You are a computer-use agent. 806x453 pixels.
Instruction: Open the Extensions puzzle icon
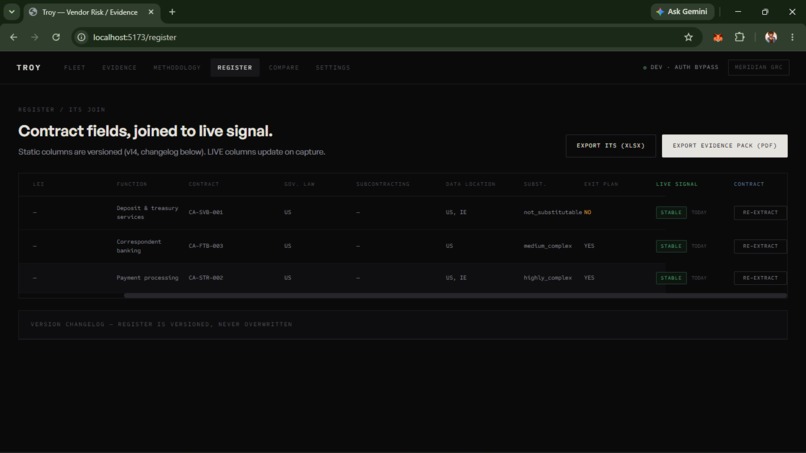coord(740,37)
